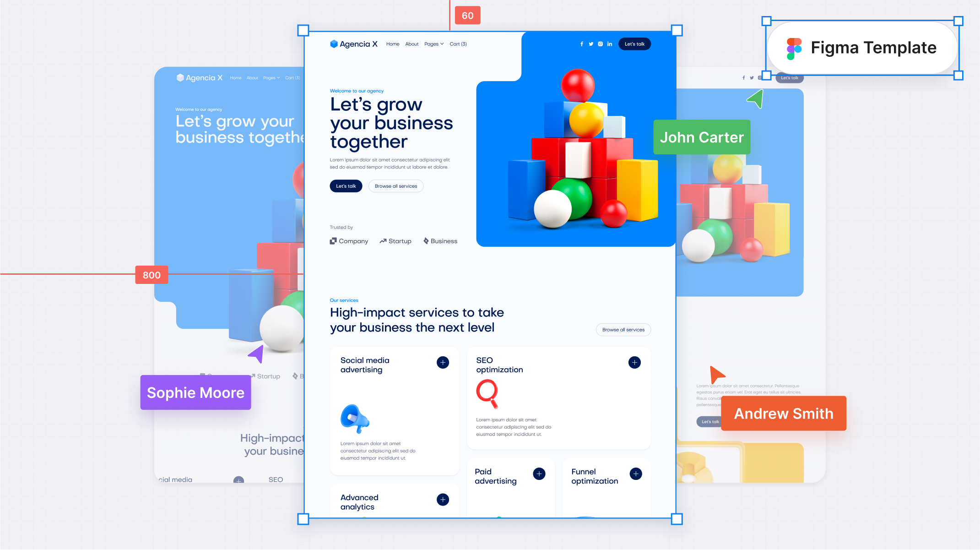980x550 pixels.
Task: Drag the width measurement slider showing 800
Action: pyautogui.click(x=152, y=275)
